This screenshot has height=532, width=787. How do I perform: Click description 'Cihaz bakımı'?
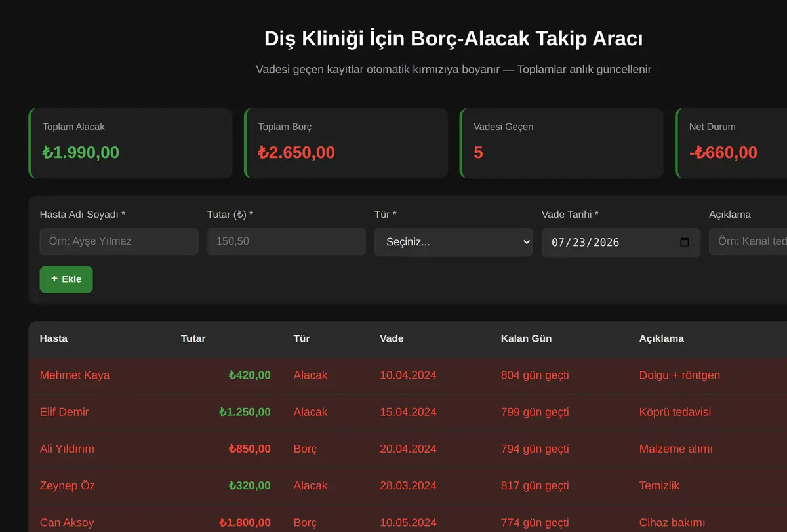click(x=672, y=523)
